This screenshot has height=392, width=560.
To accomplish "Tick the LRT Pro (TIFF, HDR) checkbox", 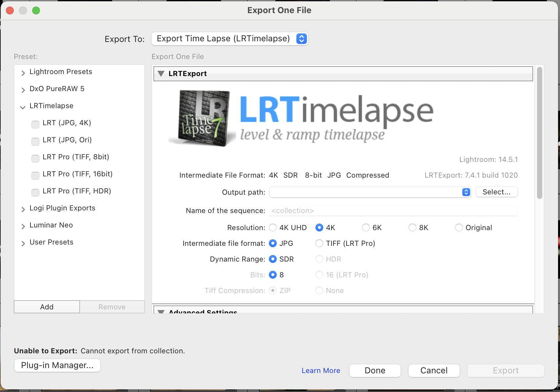I will tap(35, 192).
